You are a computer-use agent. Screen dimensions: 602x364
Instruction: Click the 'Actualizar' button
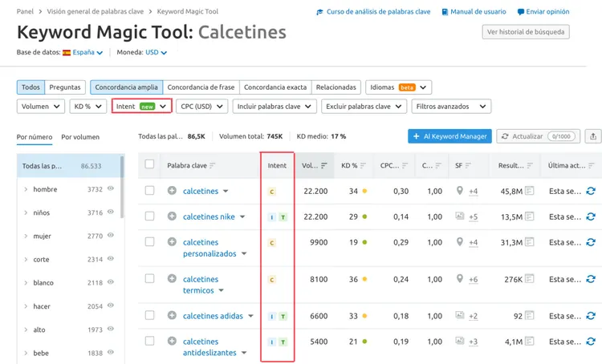[538, 136]
